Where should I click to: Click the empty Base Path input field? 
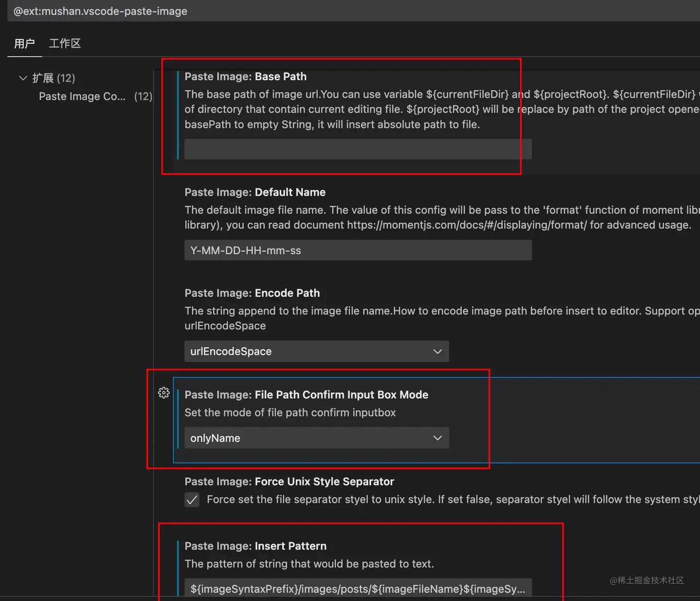pyautogui.click(x=358, y=149)
